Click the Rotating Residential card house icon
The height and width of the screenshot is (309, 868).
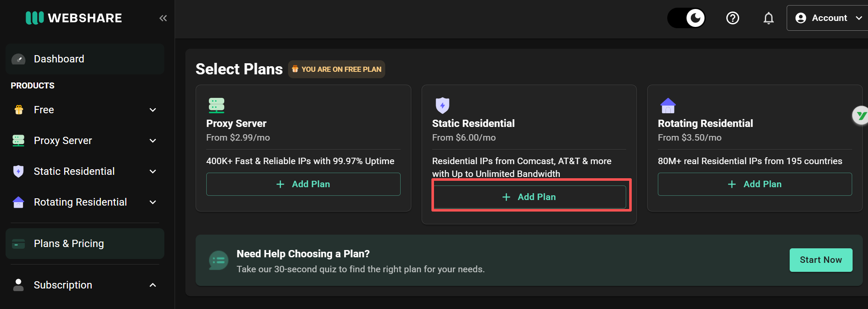click(x=668, y=106)
